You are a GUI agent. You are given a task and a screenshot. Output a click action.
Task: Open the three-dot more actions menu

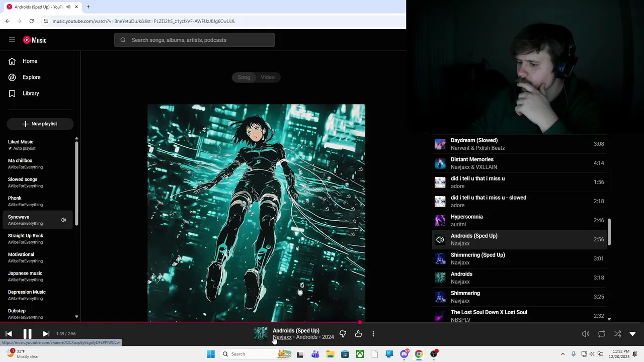point(373,334)
